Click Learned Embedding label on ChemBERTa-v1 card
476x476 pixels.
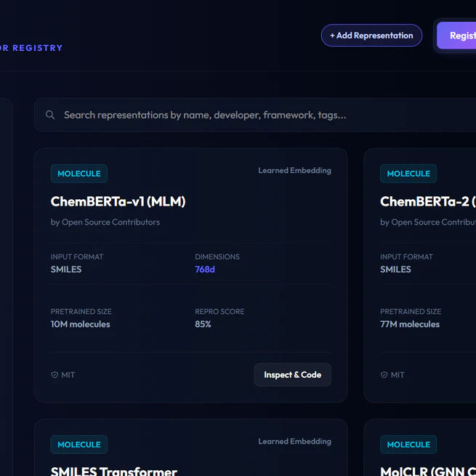[x=294, y=171]
